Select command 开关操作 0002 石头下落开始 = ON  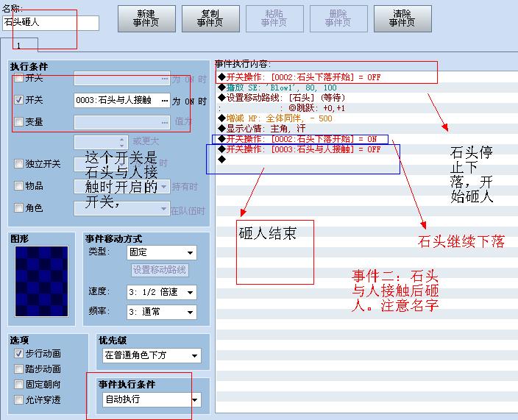pyautogui.click(x=366, y=139)
